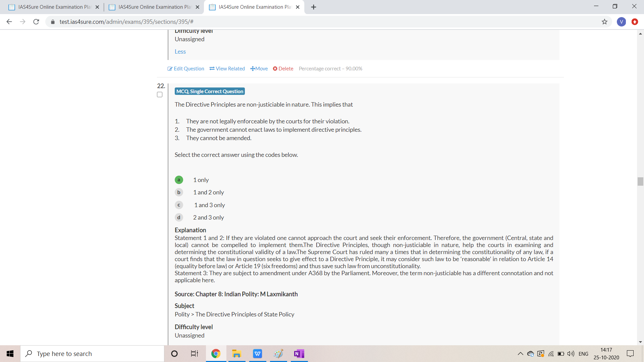Reload the page

(x=36, y=22)
